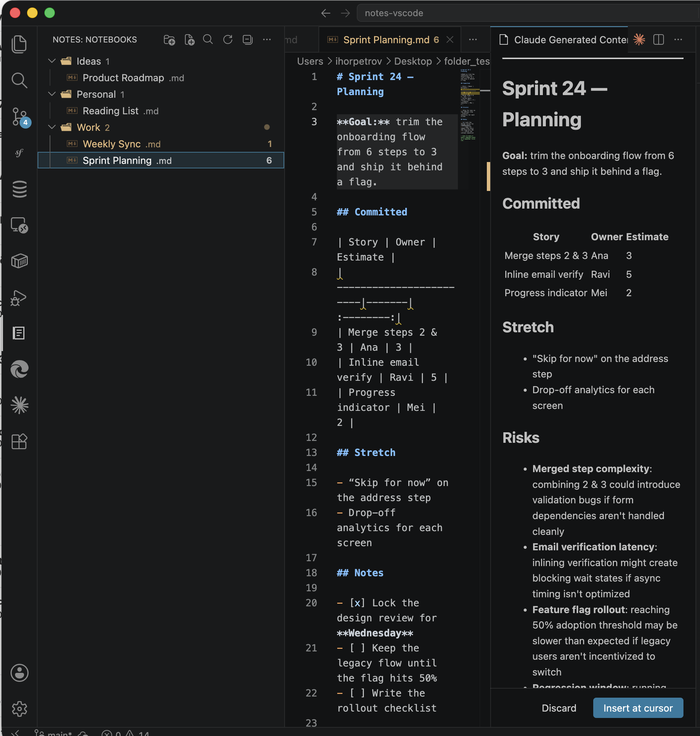Viewport: 700px width, 736px height.
Task: Go back using title bar arrow
Action: 326,13
